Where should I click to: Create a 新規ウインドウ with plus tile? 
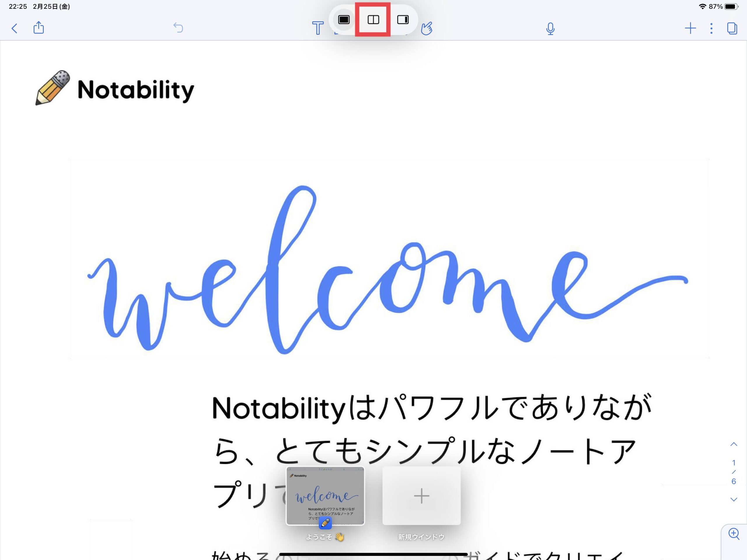[421, 496]
